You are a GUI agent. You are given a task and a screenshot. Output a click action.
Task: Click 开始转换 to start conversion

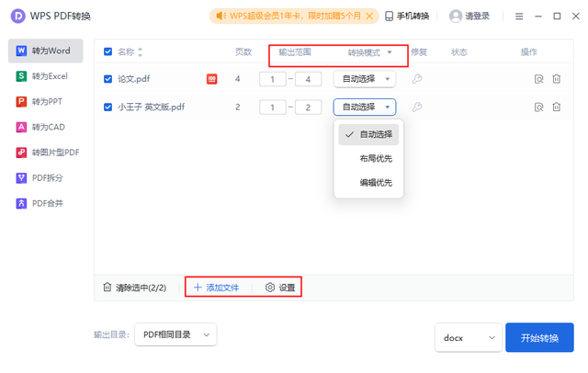[539, 338]
